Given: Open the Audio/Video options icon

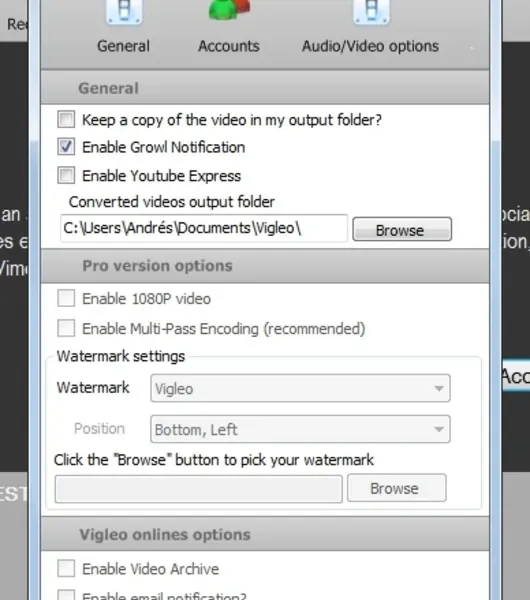Looking at the screenshot, I should 371,11.
